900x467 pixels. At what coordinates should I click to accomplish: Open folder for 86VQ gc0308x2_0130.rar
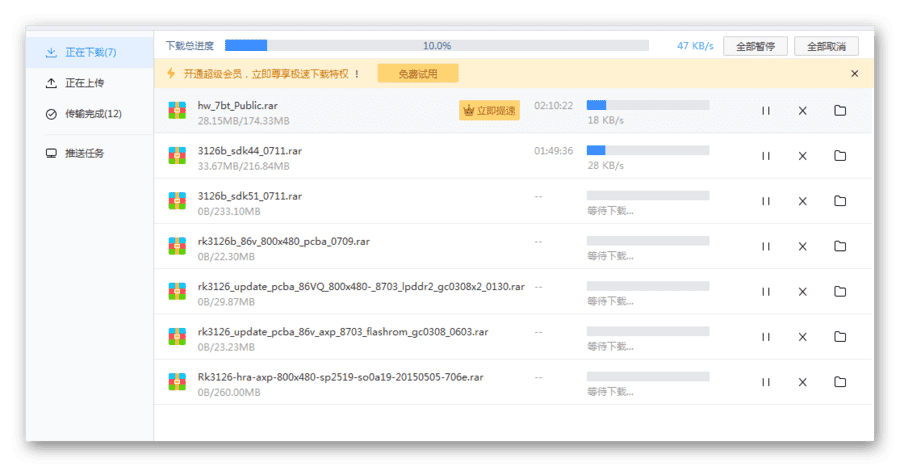click(840, 291)
